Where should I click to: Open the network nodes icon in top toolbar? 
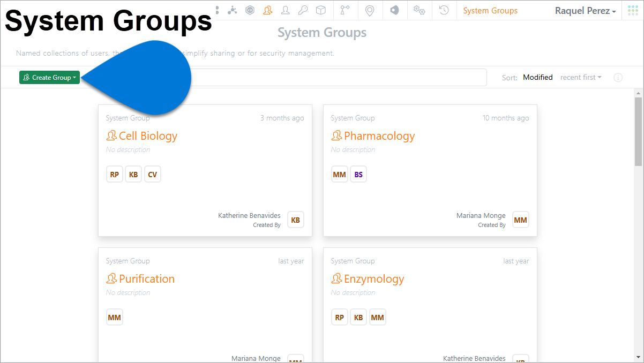tap(233, 10)
